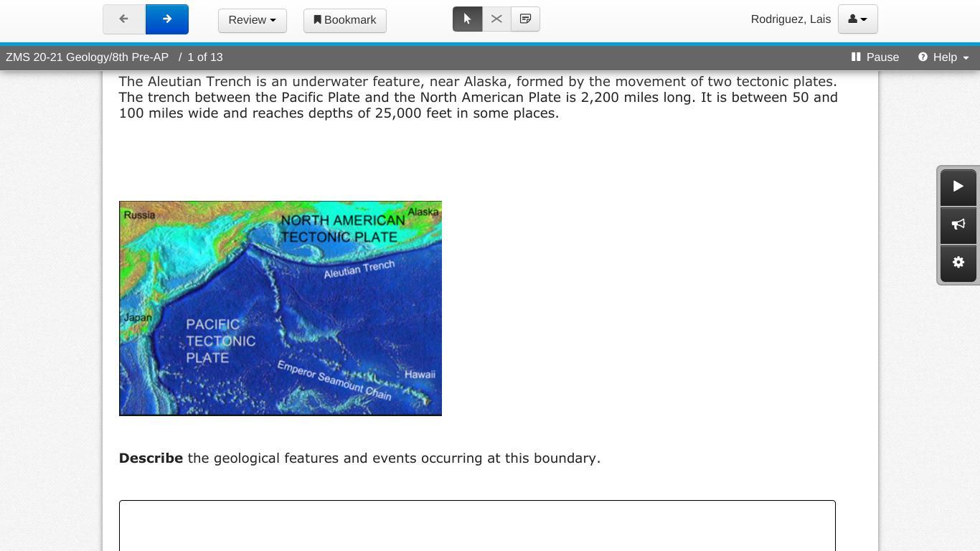Open the Help dropdown menu
This screenshot has height=551, width=980.
click(x=943, y=57)
